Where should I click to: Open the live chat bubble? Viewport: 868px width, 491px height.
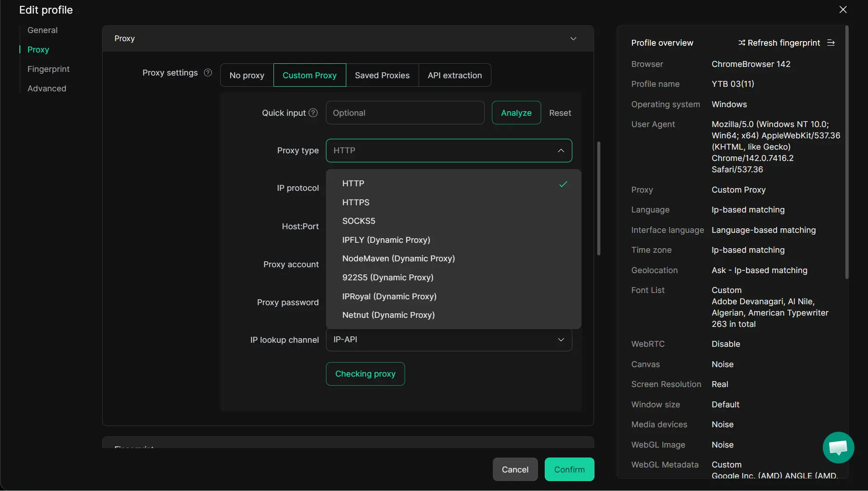pos(838,448)
